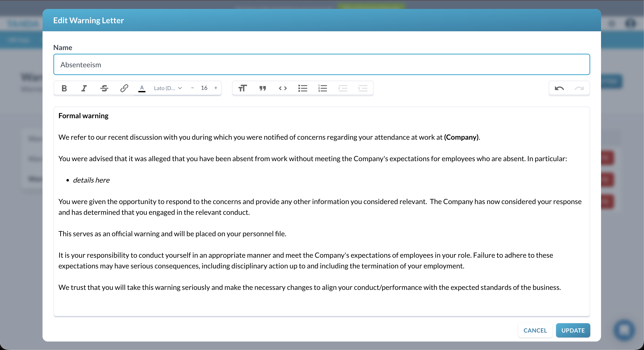Screen dimensions: 644x350
Task: Redo the last edit
Action: pos(580,88)
